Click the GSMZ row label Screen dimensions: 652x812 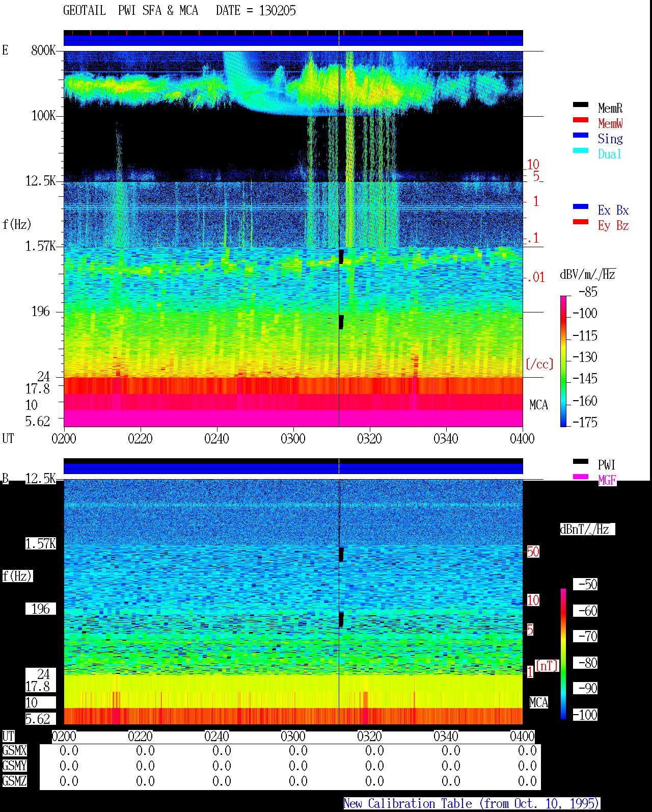click(x=14, y=781)
